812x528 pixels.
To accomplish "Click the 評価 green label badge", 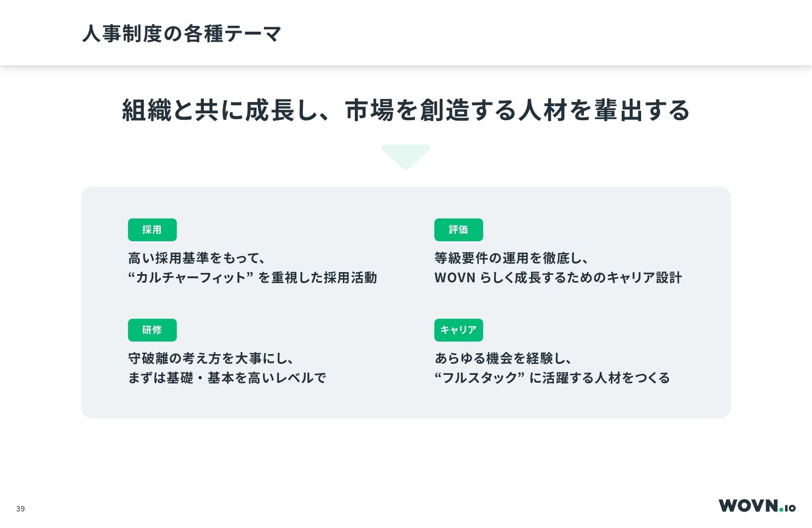I will coord(458,230).
